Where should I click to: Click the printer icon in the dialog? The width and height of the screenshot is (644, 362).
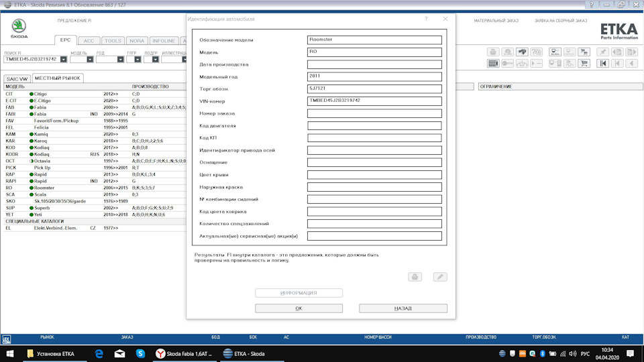(x=415, y=277)
